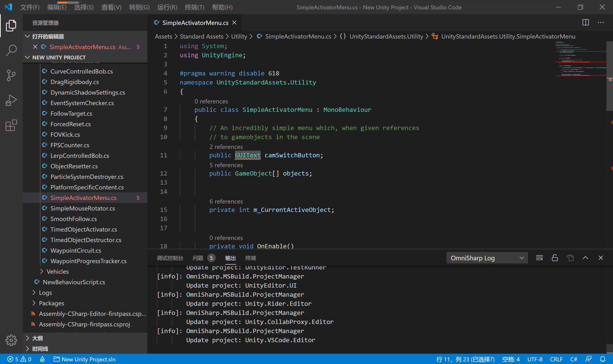Change indentation 空格: 4 setting

(511, 359)
